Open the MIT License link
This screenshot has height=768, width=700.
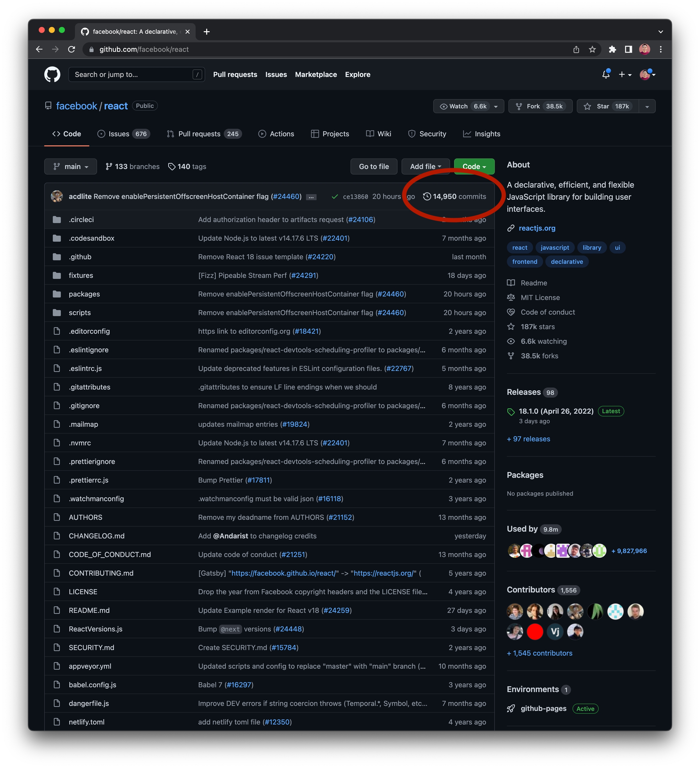(540, 298)
